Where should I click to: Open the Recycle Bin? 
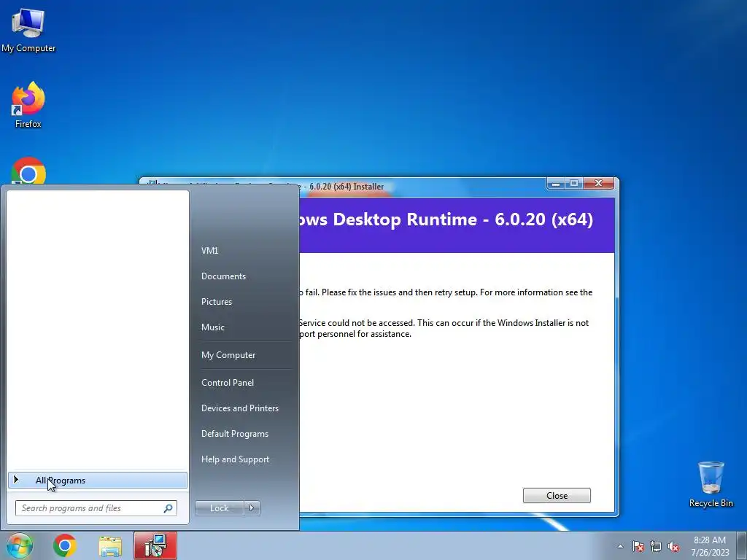[x=711, y=484]
